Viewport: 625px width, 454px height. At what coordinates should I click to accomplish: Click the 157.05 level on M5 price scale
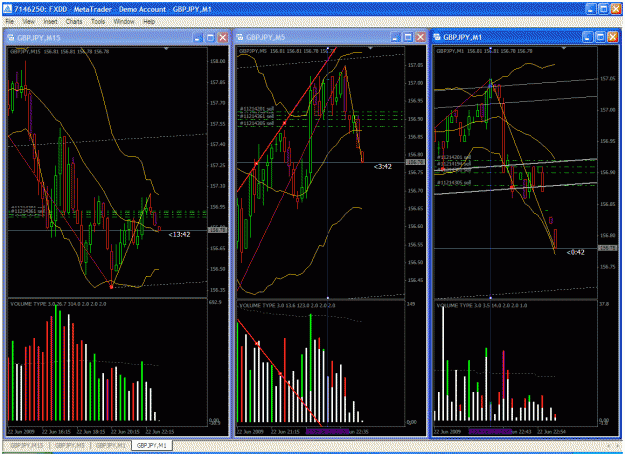click(415, 65)
